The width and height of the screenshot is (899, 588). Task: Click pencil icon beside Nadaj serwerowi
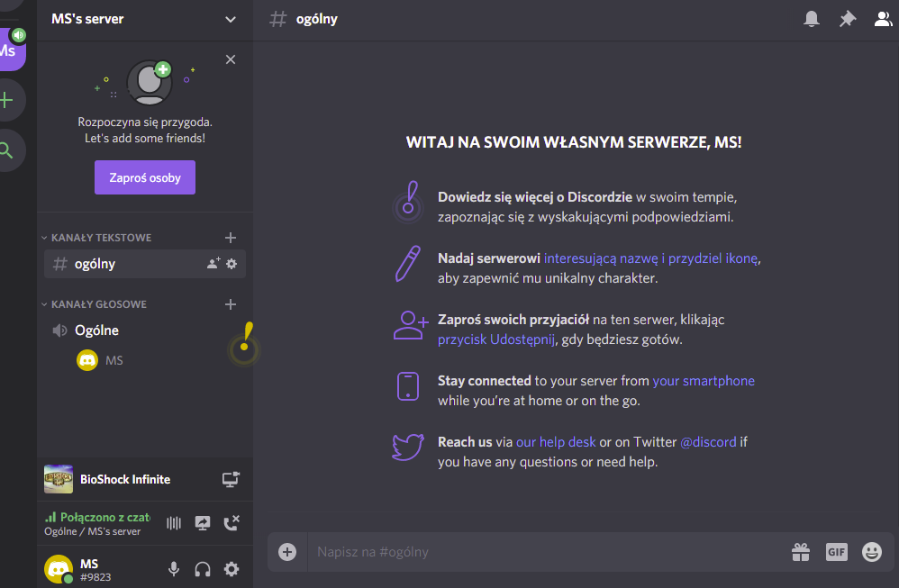click(408, 264)
